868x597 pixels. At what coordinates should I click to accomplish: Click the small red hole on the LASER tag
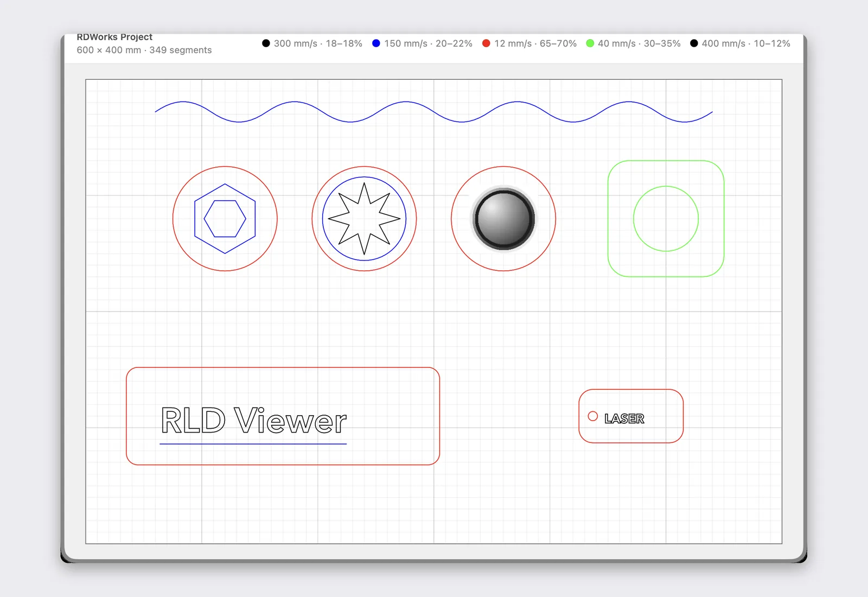593,416
